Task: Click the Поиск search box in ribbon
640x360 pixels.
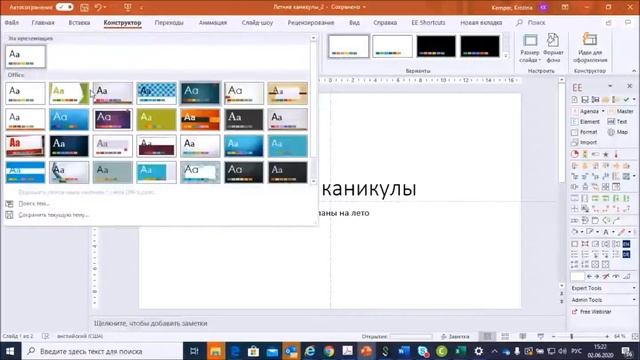Action: [531, 23]
